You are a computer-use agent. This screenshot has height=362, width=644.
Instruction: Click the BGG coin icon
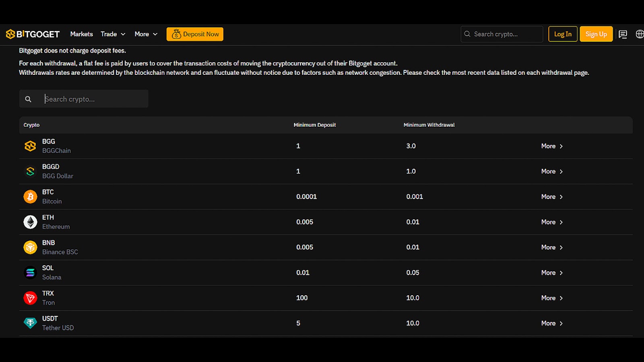click(30, 146)
